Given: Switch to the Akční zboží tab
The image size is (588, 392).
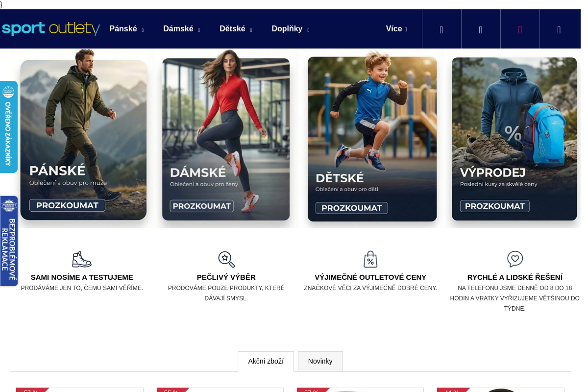Looking at the screenshot, I should 266,362.
